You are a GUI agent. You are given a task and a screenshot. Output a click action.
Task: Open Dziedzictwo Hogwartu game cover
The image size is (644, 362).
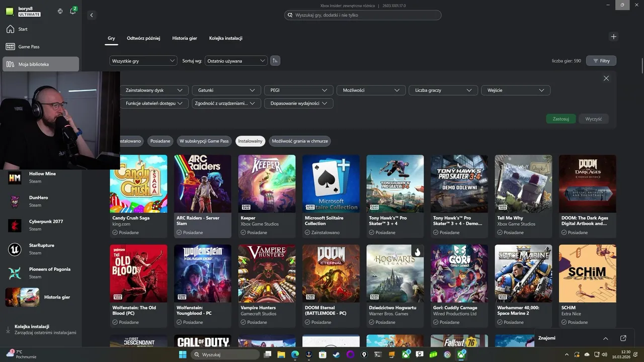395,274
